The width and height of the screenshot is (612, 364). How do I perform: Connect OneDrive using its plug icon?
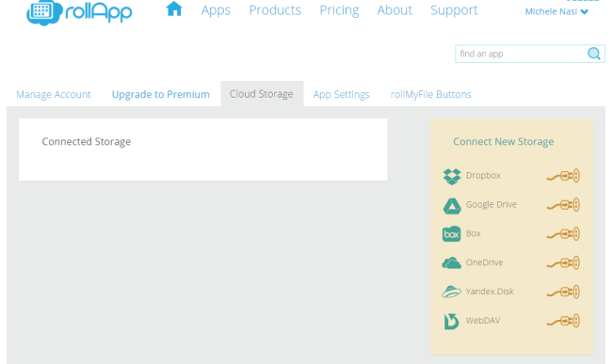click(x=563, y=263)
